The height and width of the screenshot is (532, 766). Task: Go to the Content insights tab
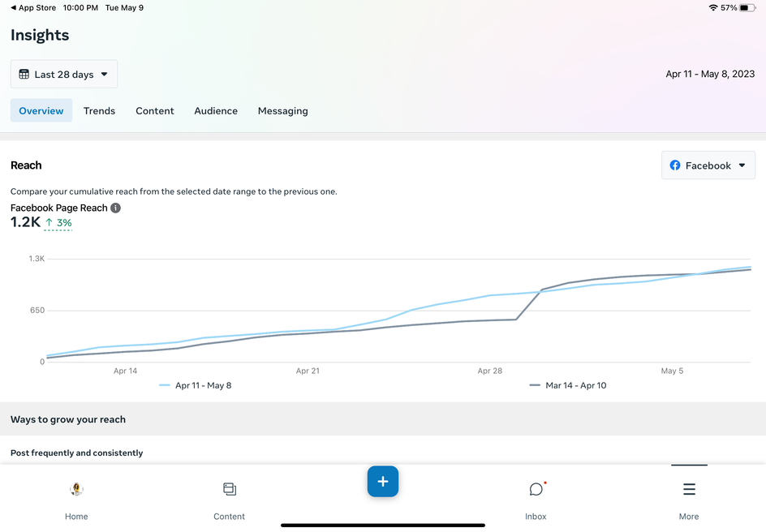coord(155,111)
